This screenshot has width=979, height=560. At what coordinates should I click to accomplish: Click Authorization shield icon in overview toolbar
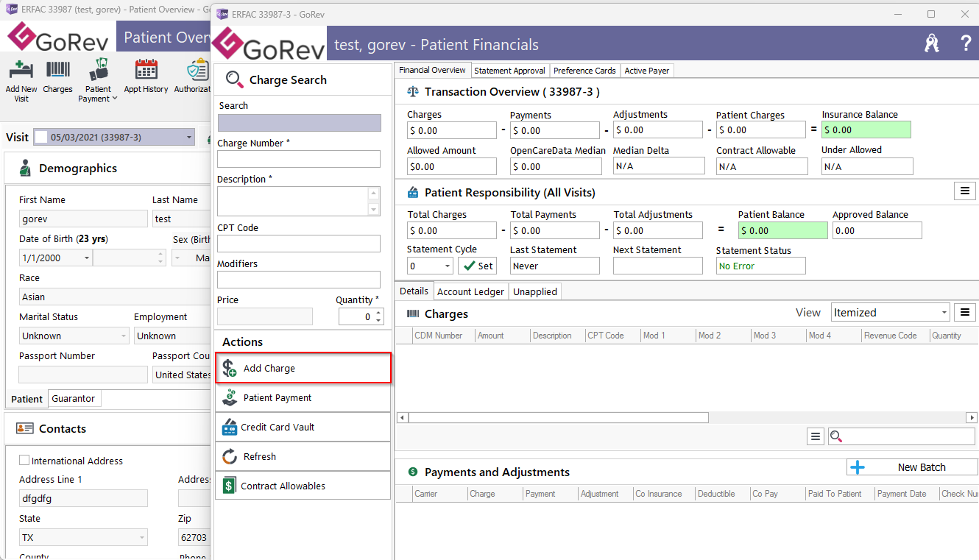(x=197, y=71)
